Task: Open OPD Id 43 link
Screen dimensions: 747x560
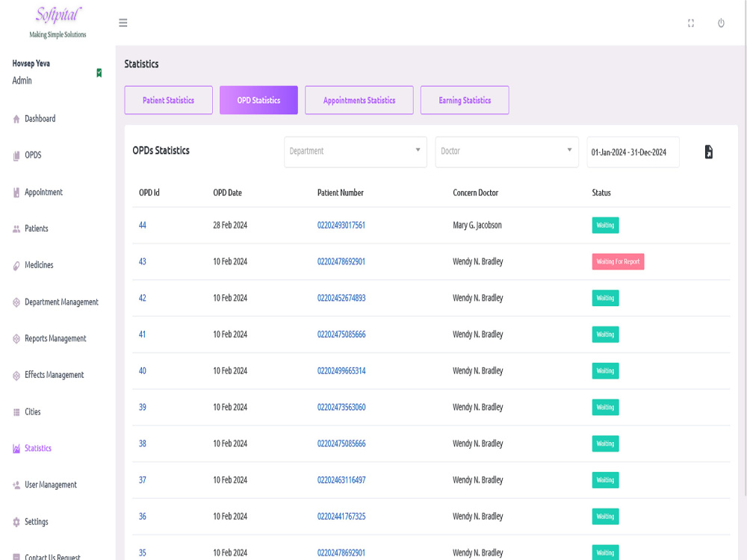Action: coord(143,261)
